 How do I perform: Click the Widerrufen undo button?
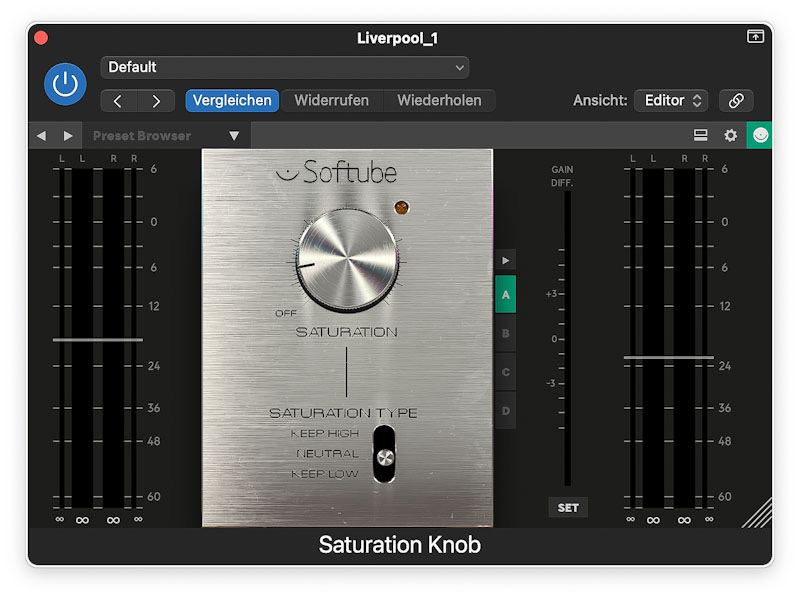click(x=332, y=101)
